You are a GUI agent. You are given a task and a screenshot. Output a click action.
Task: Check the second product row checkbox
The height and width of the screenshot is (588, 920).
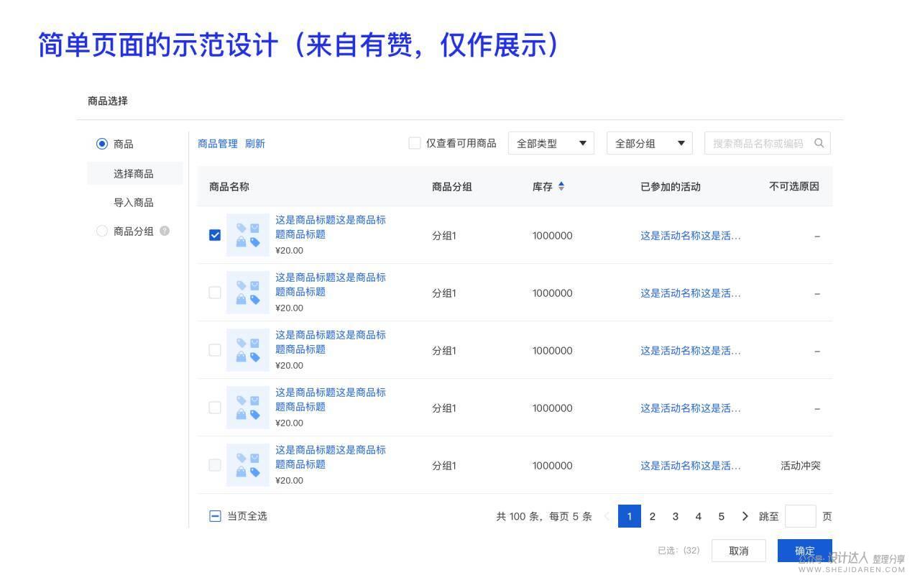pos(215,293)
